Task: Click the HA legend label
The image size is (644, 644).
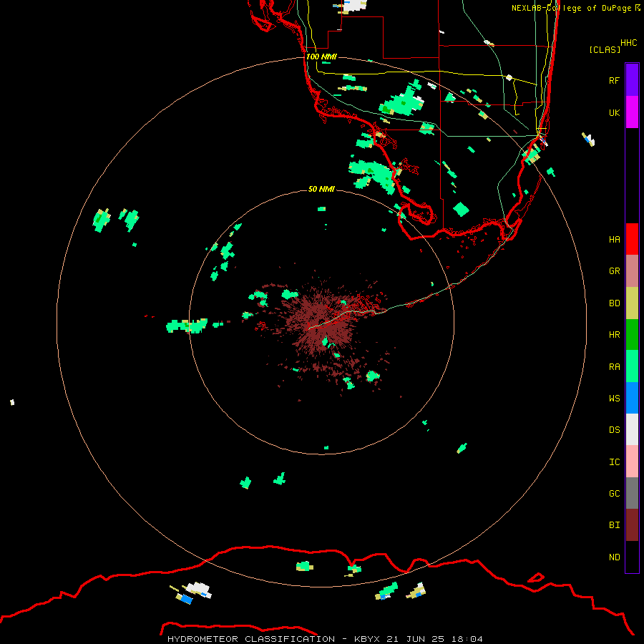Action: (x=615, y=240)
